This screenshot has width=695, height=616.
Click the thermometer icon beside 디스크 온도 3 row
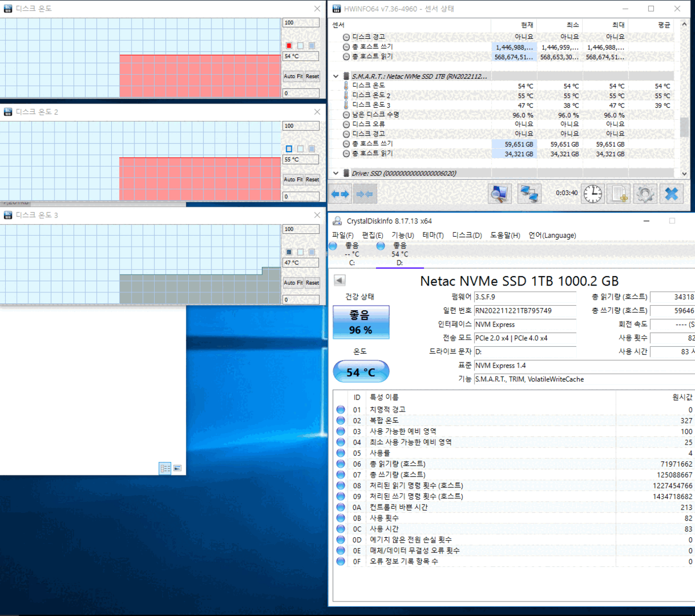pyautogui.click(x=346, y=105)
